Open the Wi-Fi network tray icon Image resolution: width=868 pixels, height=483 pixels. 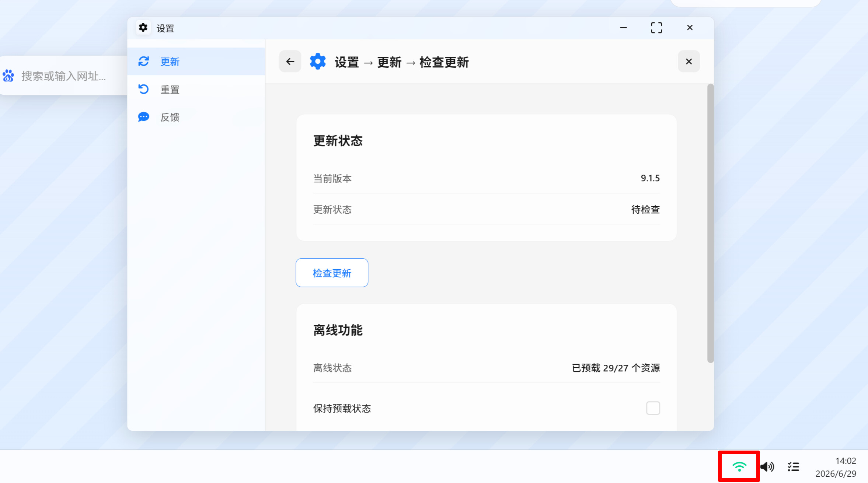739,466
